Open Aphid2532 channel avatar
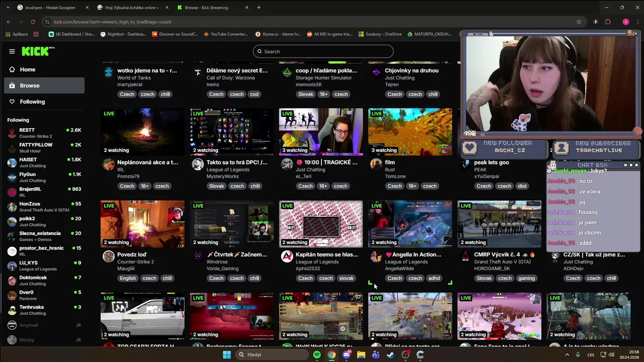The height and width of the screenshot is (362, 644). 287,256
